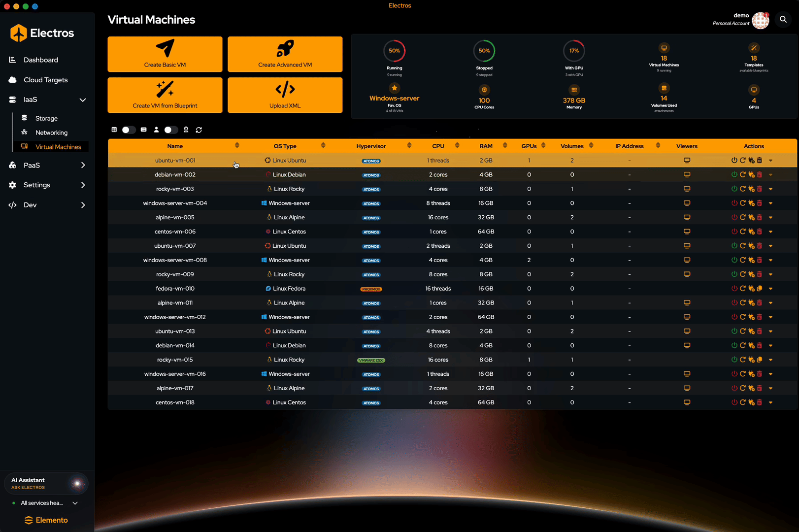This screenshot has width=799, height=532.
Task: Select the windows-server-vm-016 name cell
Action: (x=175, y=374)
